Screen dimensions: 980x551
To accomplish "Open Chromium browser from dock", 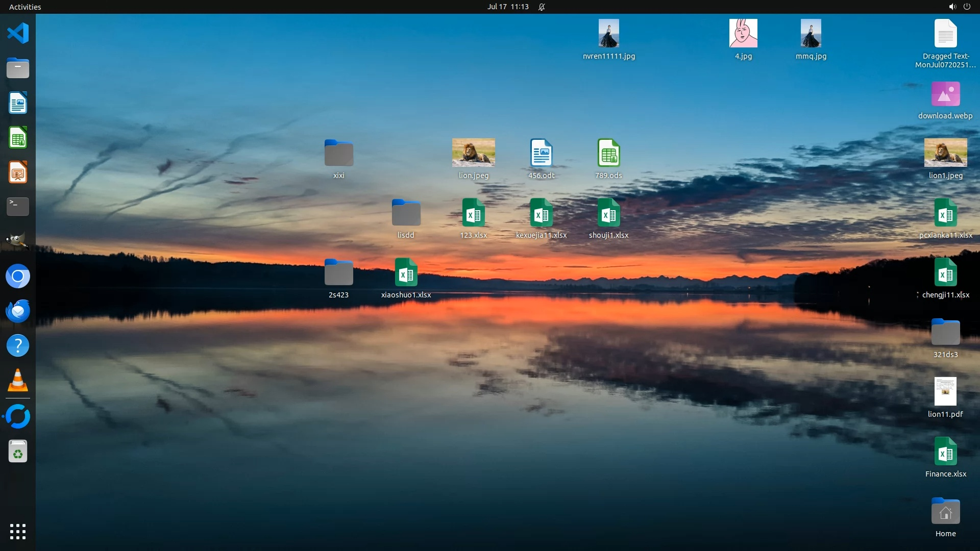I will point(18,277).
